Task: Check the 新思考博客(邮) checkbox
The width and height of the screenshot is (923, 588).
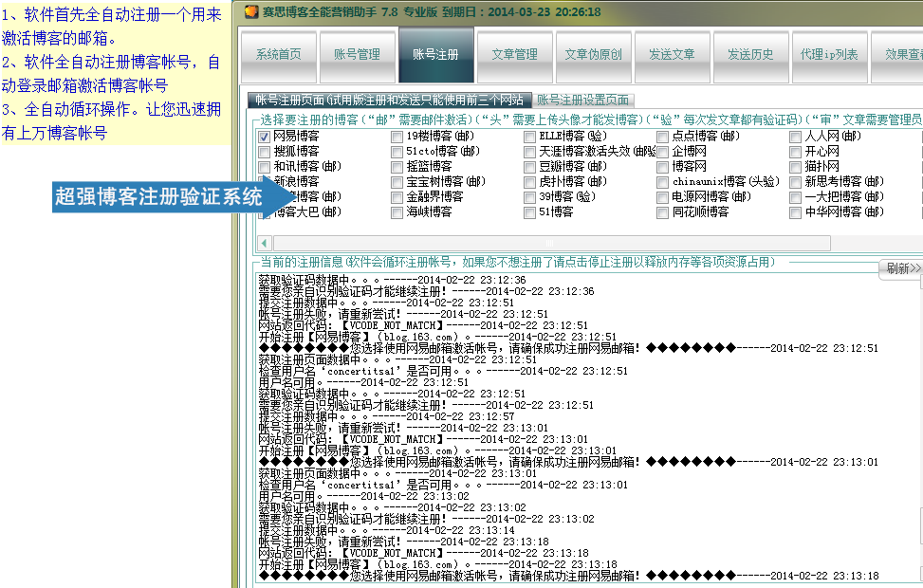Action: [x=796, y=182]
